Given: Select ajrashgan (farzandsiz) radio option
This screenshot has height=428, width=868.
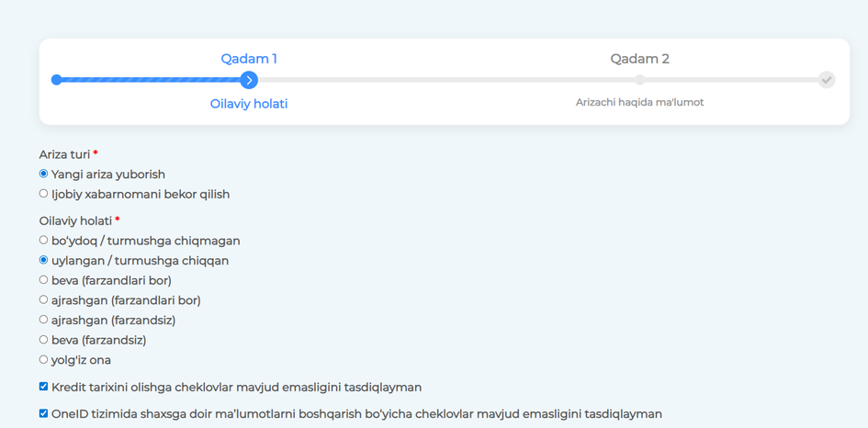Looking at the screenshot, I should click(x=43, y=320).
